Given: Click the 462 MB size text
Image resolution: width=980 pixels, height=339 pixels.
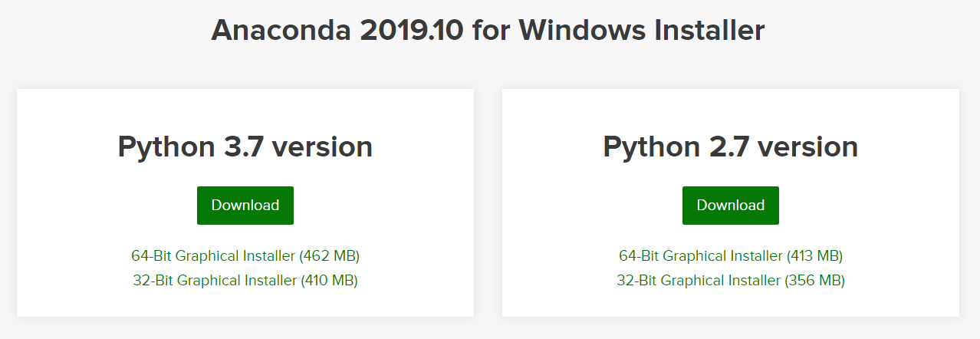Looking at the screenshot, I should tap(330, 255).
